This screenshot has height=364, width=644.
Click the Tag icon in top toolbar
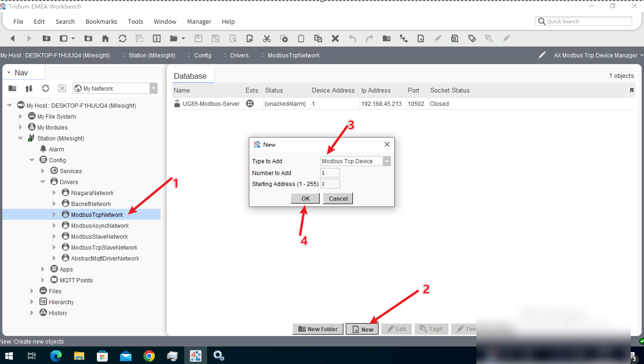click(x=472, y=38)
